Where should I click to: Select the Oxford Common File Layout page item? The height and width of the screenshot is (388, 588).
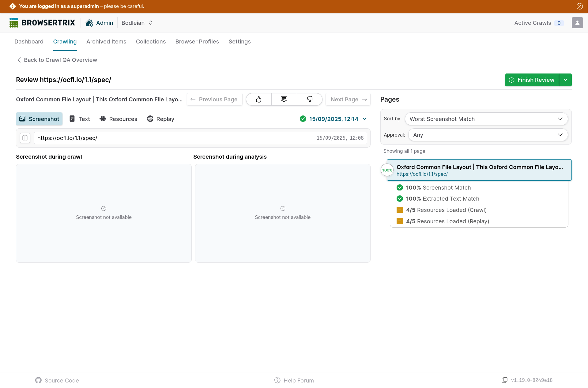click(x=479, y=170)
